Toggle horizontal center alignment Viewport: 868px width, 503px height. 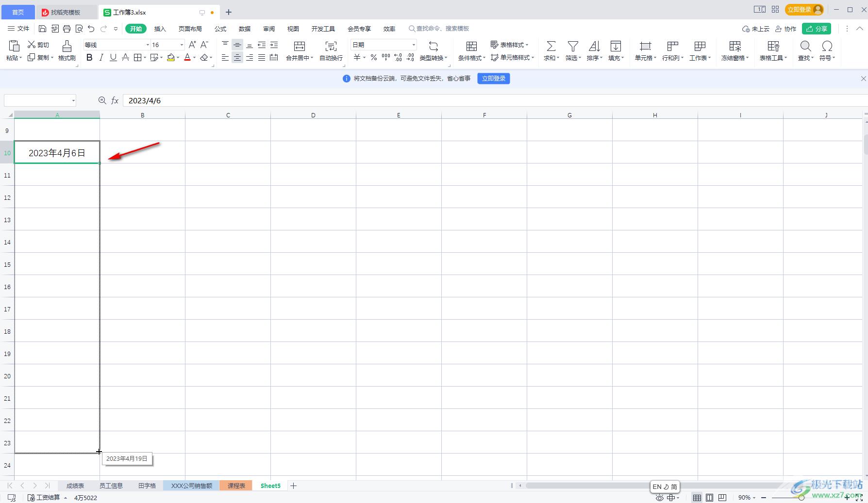(237, 57)
